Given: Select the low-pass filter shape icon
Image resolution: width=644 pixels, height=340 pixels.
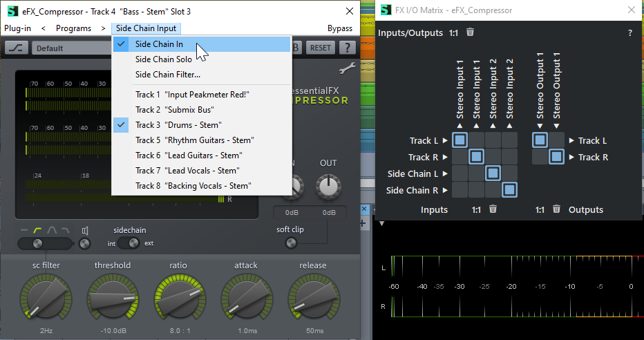Looking at the screenshot, I should [x=65, y=230].
